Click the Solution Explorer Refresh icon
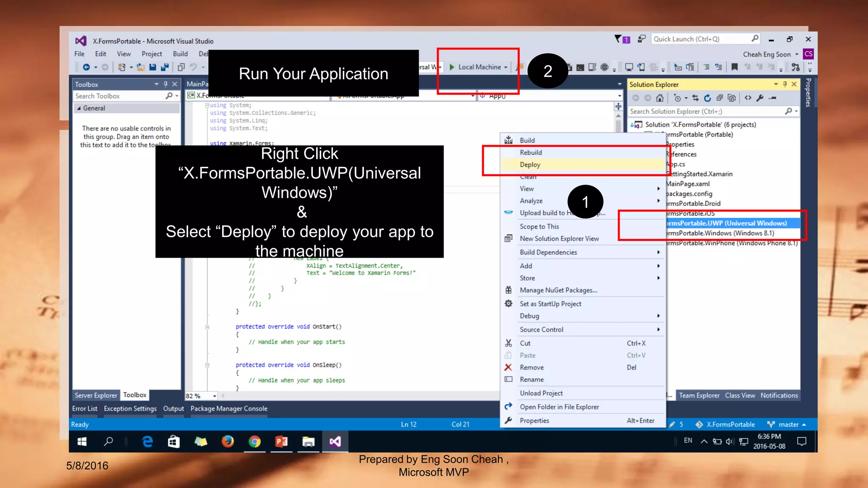868x488 pixels. (x=707, y=98)
